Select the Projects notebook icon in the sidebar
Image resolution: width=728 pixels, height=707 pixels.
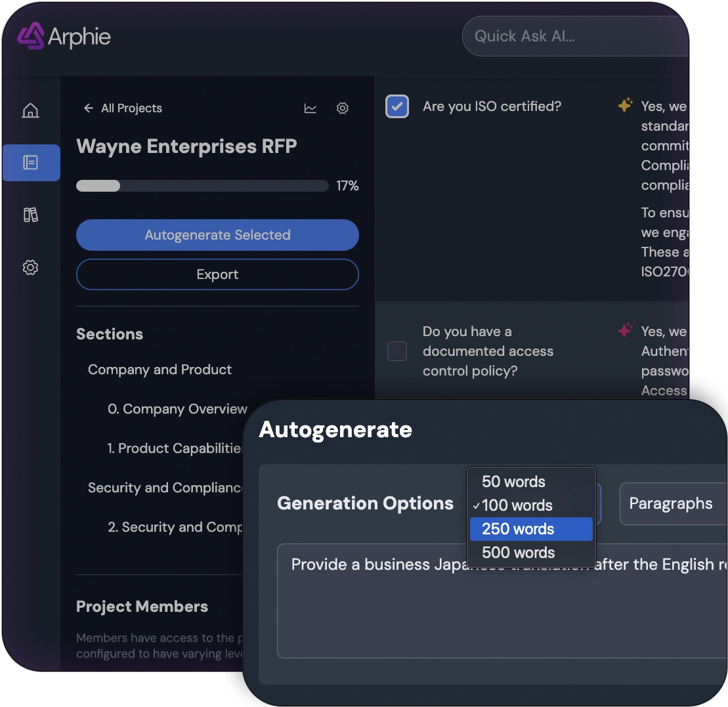[x=30, y=163]
